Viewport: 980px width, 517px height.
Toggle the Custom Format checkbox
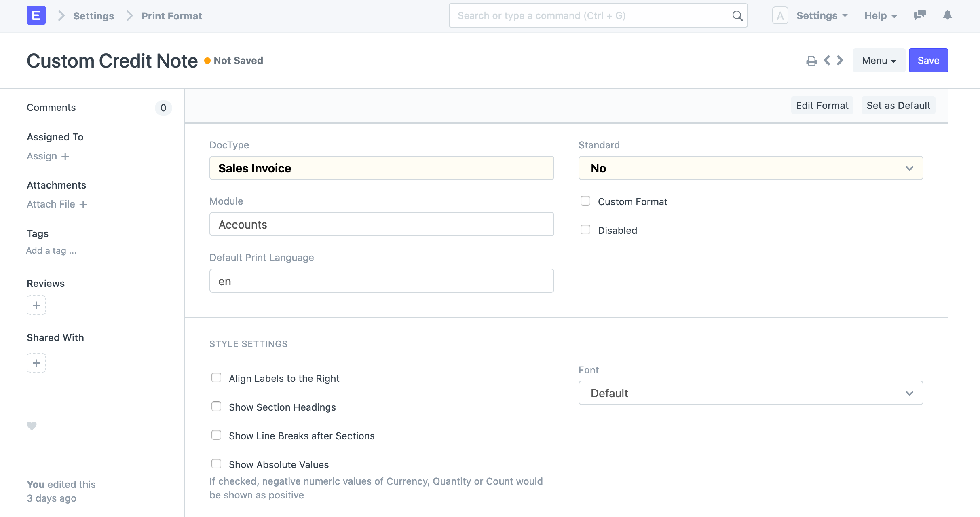coord(585,200)
